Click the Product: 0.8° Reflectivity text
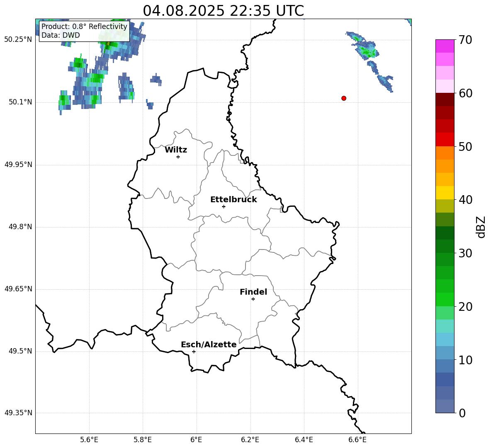 click(x=84, y=26)
